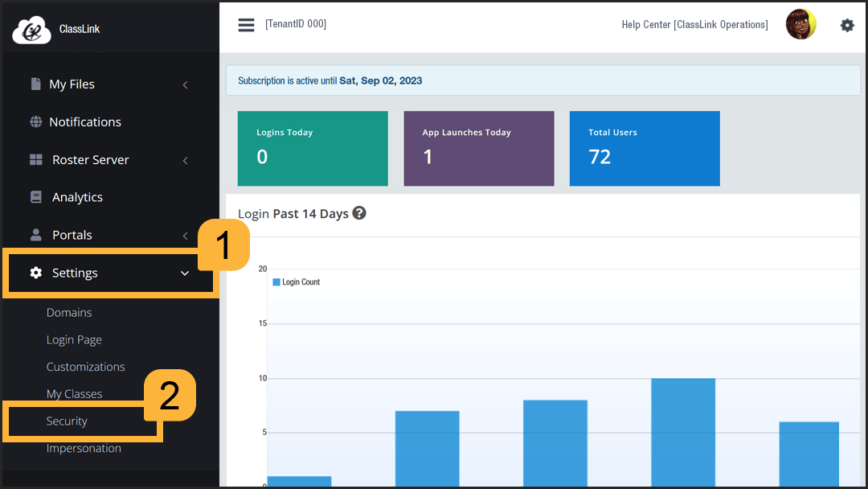Image resolution: width=868 pixels, height=489 pixels.
Task: Click the ClassLink cloud logo
Action: (x=31, y=30)
